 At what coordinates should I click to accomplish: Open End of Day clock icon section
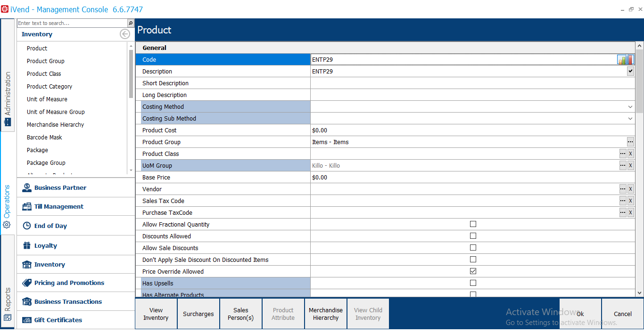[27, 226]
